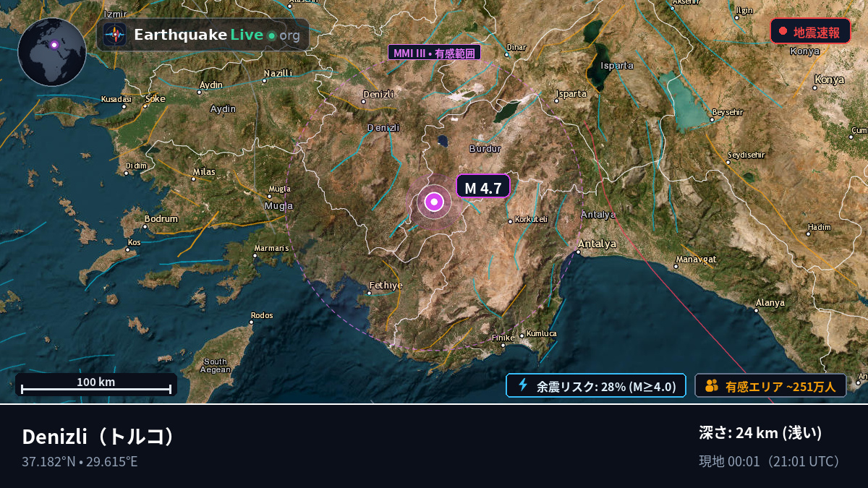Click the people icon for felt area
The image size is (868, 488).
pyautogui.click(x=711, y=386)
